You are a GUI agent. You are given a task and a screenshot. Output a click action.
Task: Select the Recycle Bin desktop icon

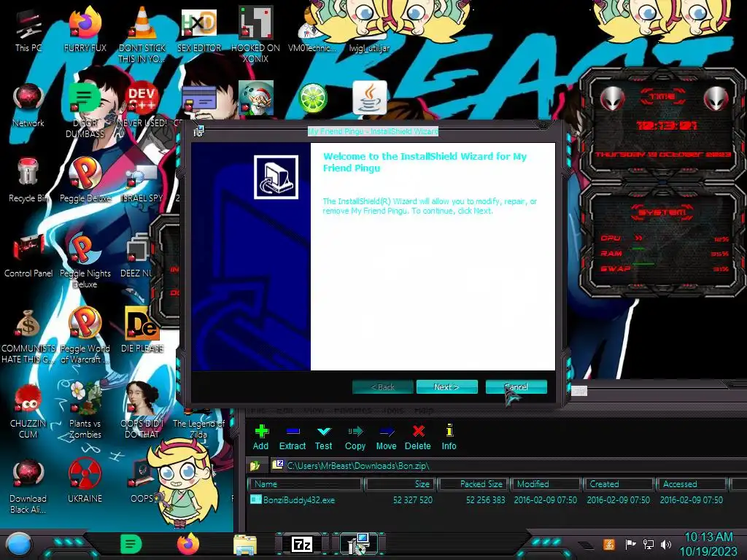coord(28,181)
